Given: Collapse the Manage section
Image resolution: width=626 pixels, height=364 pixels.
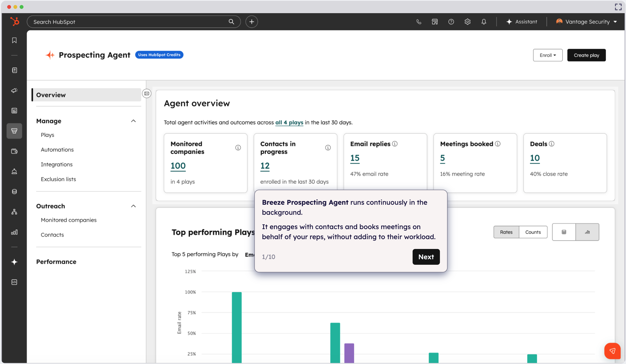Looking at the screenshot, I should [133, 121].
